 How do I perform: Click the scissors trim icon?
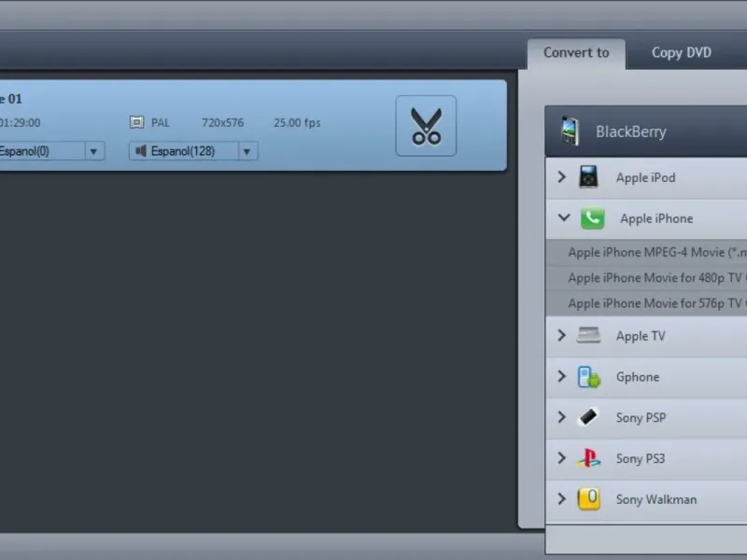(426, 126)
